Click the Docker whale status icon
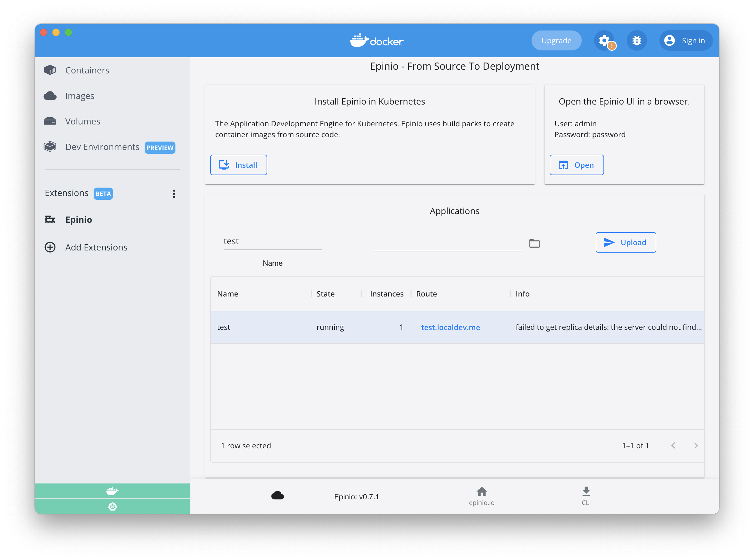This screenshot has width=754, height=560. (112, 491)
